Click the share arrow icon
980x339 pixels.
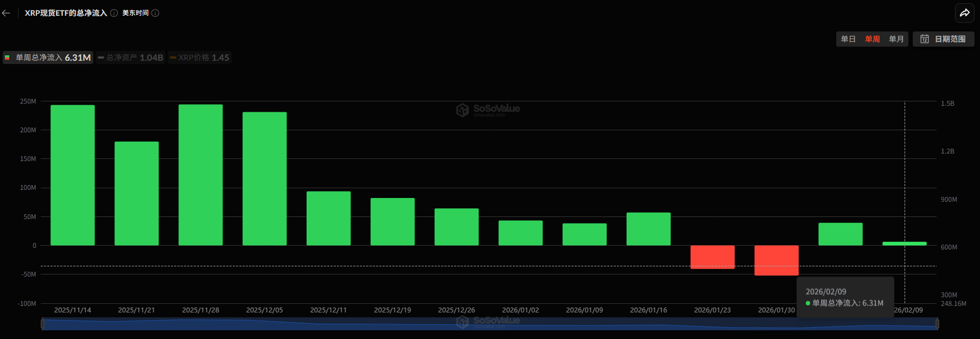[x=964, y=13]
